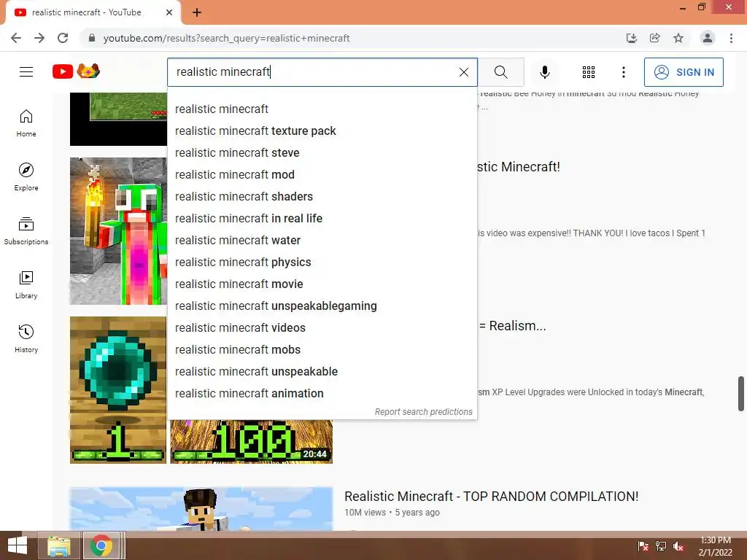Click the page vertical scrollbar thumb
Image resolution: width=747 pixels, height=560 pixels.
click(x=741, y=393)
